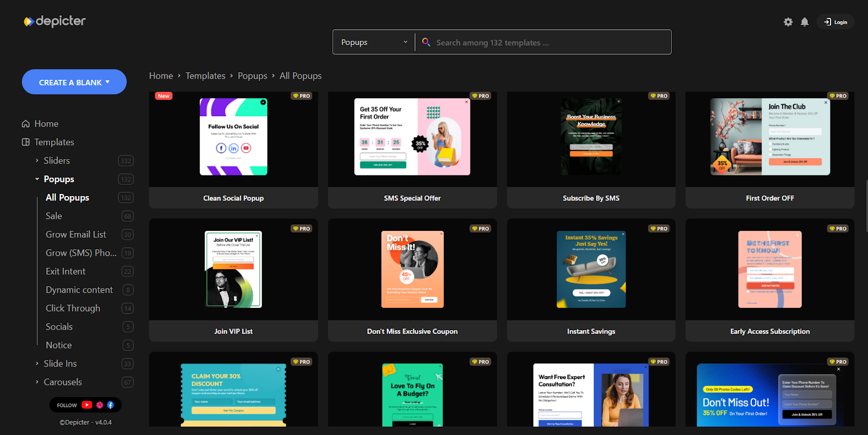
Task: Open the notifications bell
Action: click(805, 22)
